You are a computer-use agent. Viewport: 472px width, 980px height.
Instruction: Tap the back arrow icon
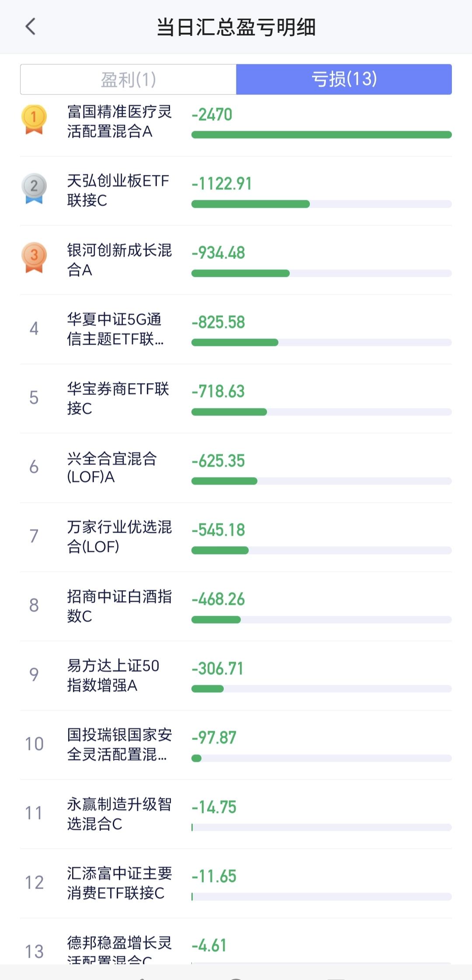click(x=30, y=27)
